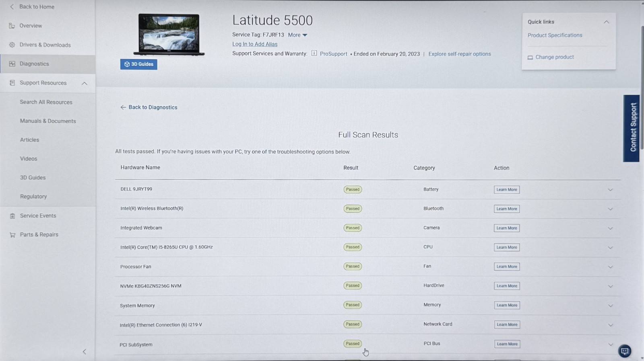
Task: Click the Parts & Repairs cart icon
Action: [12, 235]
